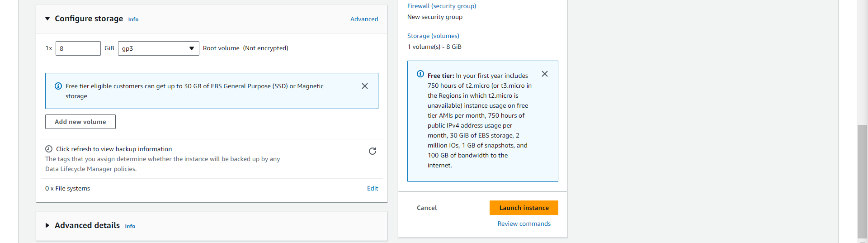868x243 pixels.
Task: Edit the file systems
Action: click(373, 188)
